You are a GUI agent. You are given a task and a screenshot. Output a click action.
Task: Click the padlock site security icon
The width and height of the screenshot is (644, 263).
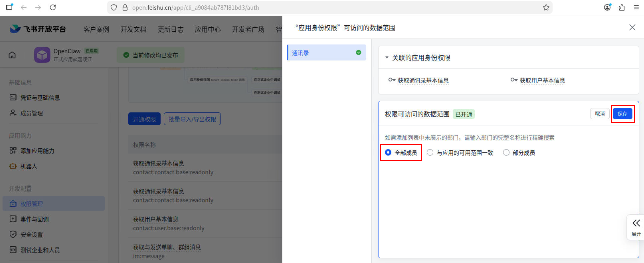pos(125,7)
